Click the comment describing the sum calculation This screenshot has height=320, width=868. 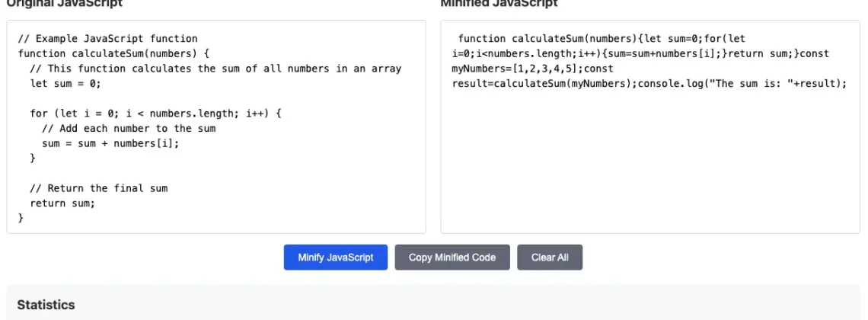pos(215,69)
